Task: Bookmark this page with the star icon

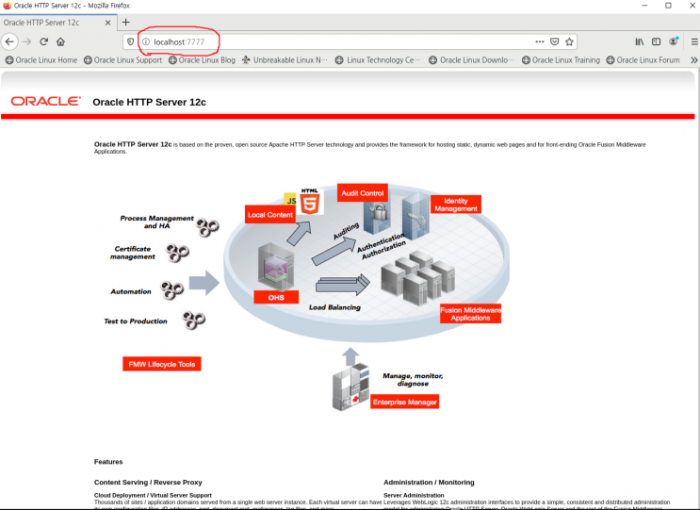Action: [x=569, y=42]
